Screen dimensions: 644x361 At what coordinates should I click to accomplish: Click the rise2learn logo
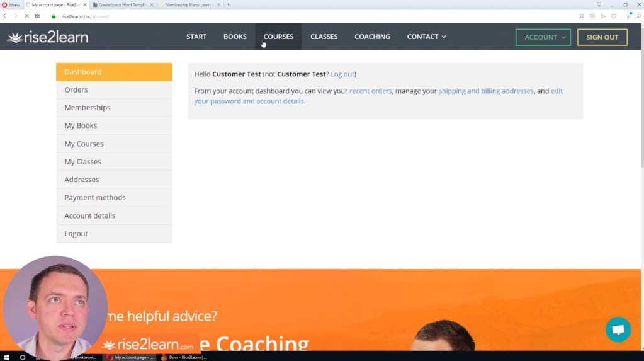pyautogui.click(x=48, y=37)
